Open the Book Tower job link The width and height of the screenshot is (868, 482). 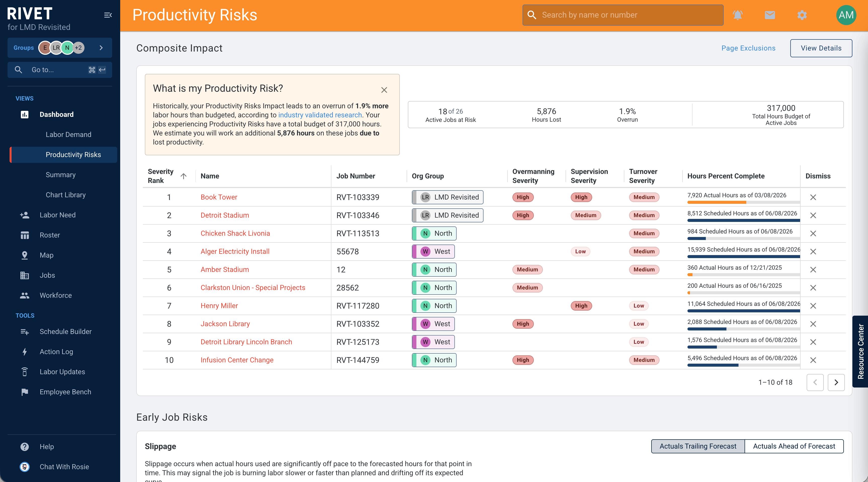219,197
